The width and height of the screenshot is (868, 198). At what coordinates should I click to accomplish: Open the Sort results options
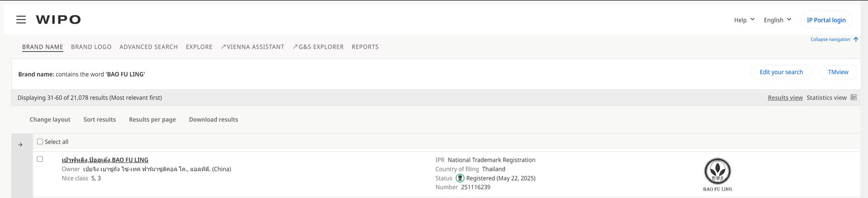[99, 119]
